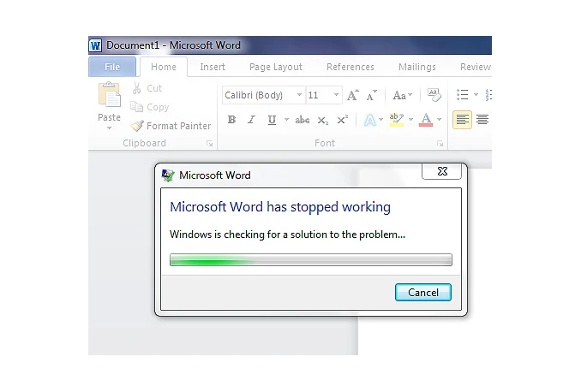Toggle Align Text Left
The height and width of the screenshot is (392, 581).
[462, 120]
